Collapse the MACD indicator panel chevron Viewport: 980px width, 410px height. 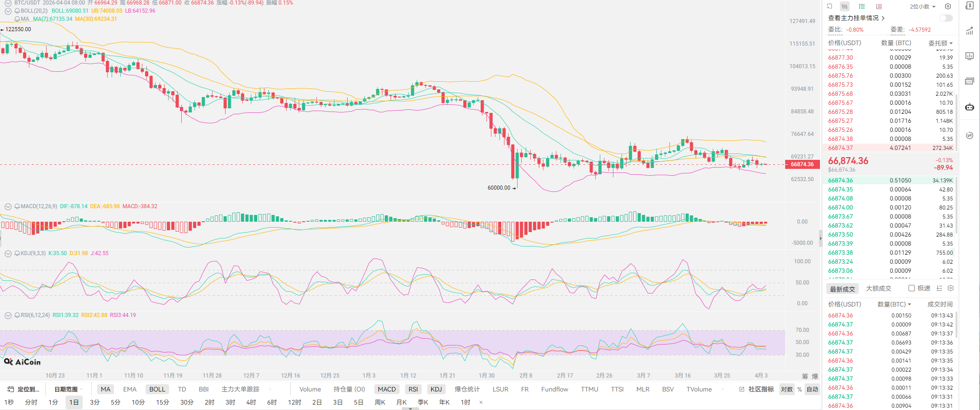(x=8, y=206)
